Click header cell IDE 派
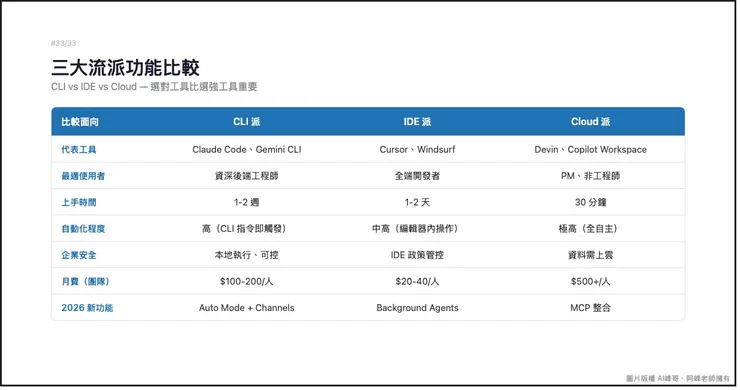Image resolution: width=740 pixels, height=390 pixels. (417, 122)
